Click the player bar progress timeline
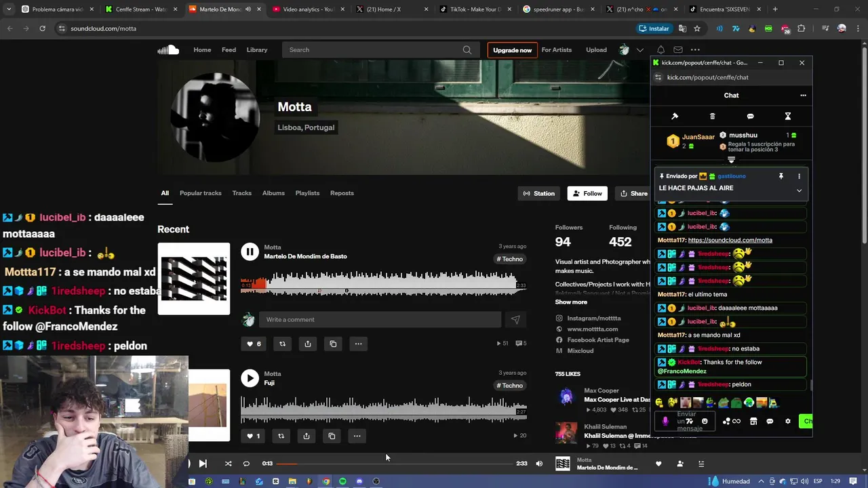 pyautogui.click(x=394, y=464)
